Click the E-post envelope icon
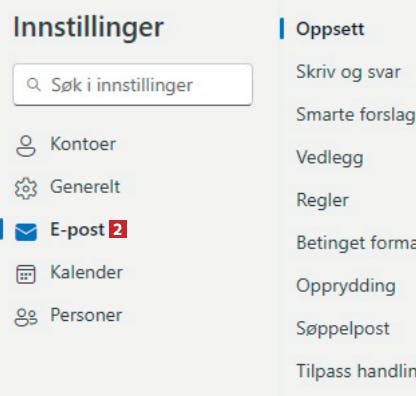 (26, 231)
